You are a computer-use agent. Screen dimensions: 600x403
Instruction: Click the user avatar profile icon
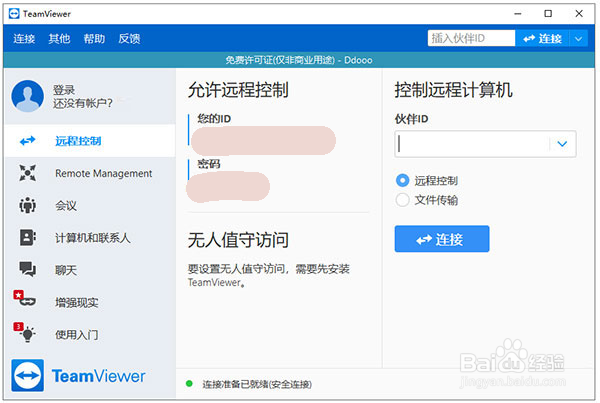point(28,96)
